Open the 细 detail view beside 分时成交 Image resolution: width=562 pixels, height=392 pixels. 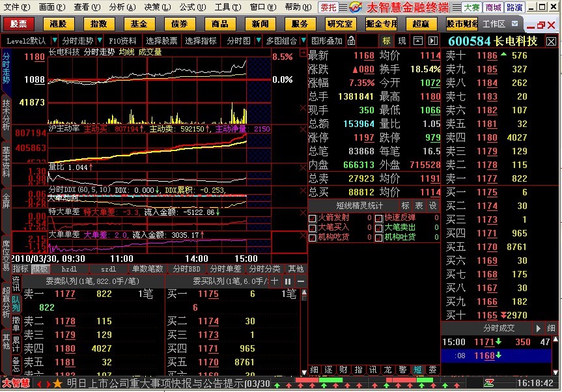551,328
